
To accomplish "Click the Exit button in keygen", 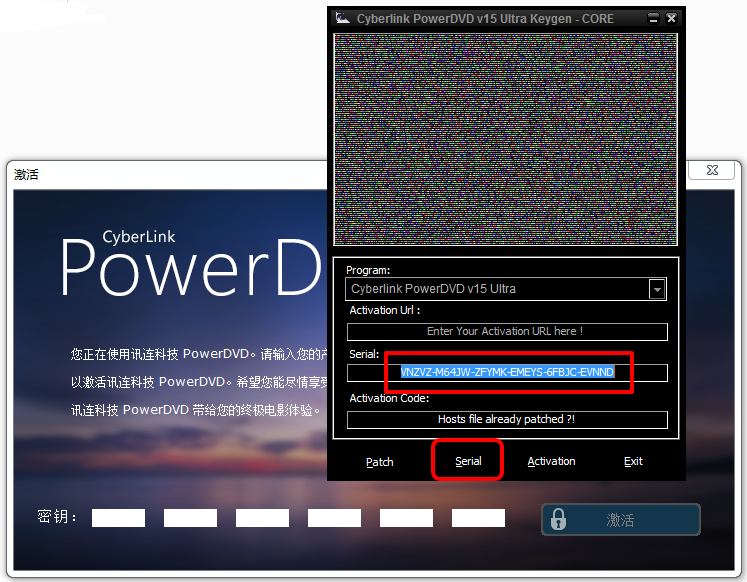I will point(633,461).
